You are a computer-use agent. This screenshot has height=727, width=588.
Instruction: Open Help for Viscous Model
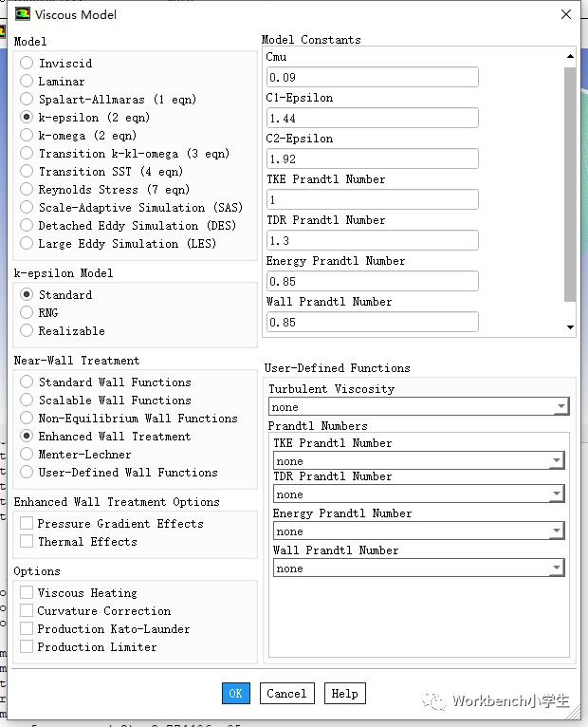(344, 693)
